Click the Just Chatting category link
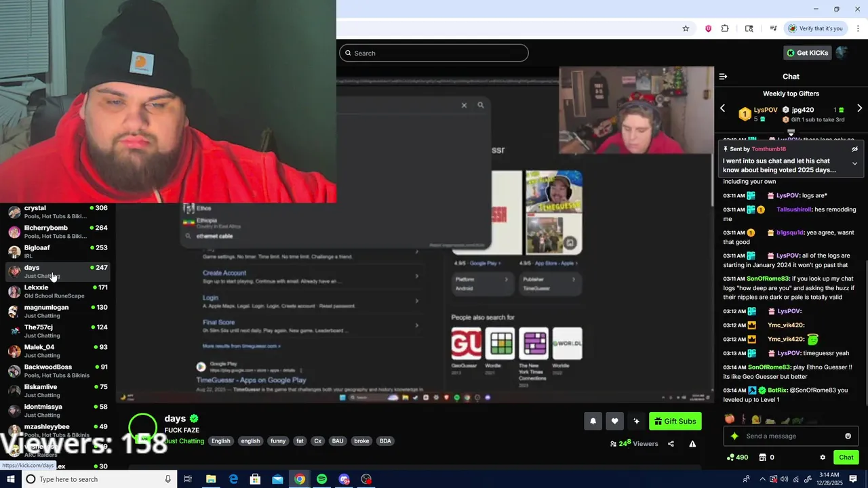The height and width of the screenshot is (488, 868). pyautogui.click(x=184, y=441)
